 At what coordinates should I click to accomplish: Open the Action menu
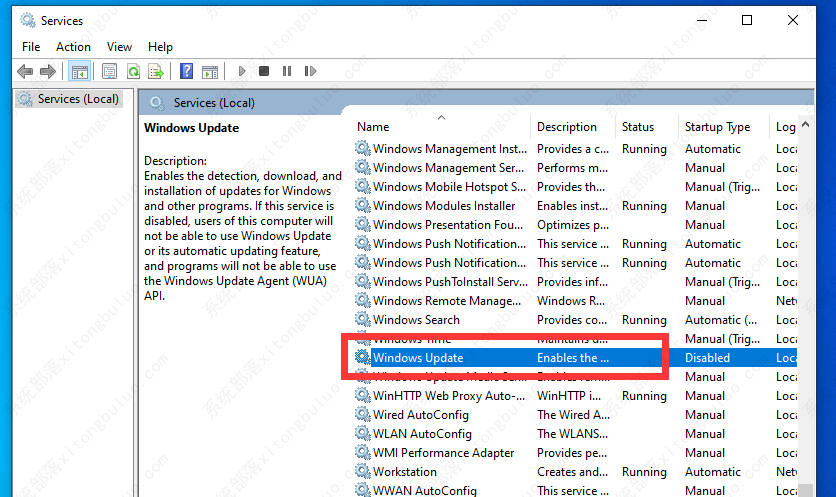coord(73,46)
